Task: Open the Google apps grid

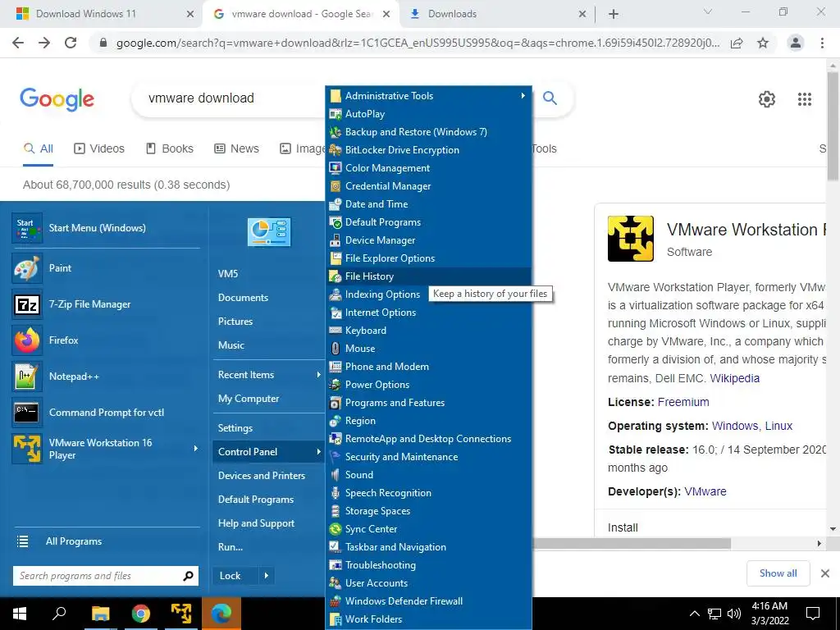Action: tap(805, 99)
